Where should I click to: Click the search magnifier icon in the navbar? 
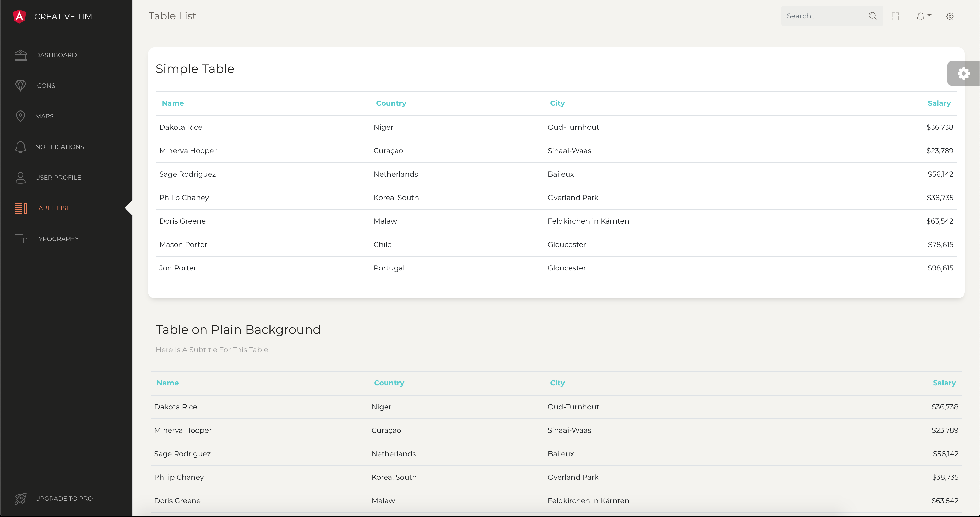pos(873,16)
